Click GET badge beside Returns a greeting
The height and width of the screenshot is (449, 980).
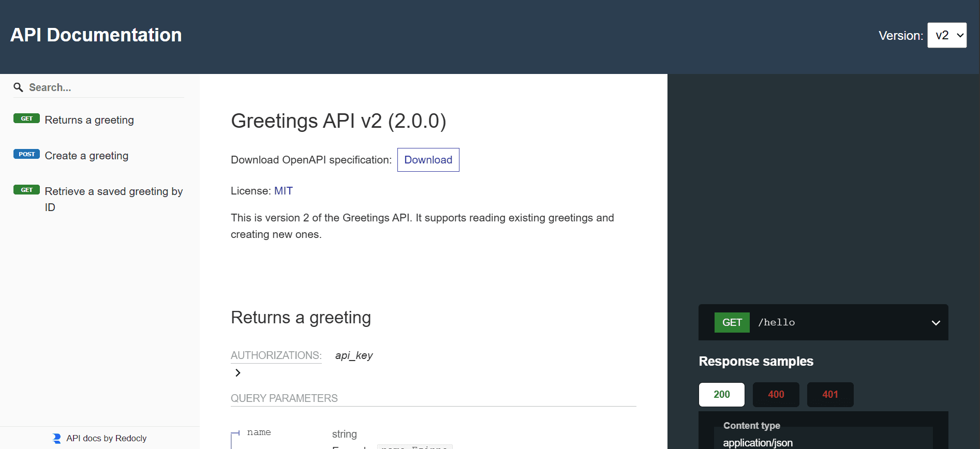26,118
